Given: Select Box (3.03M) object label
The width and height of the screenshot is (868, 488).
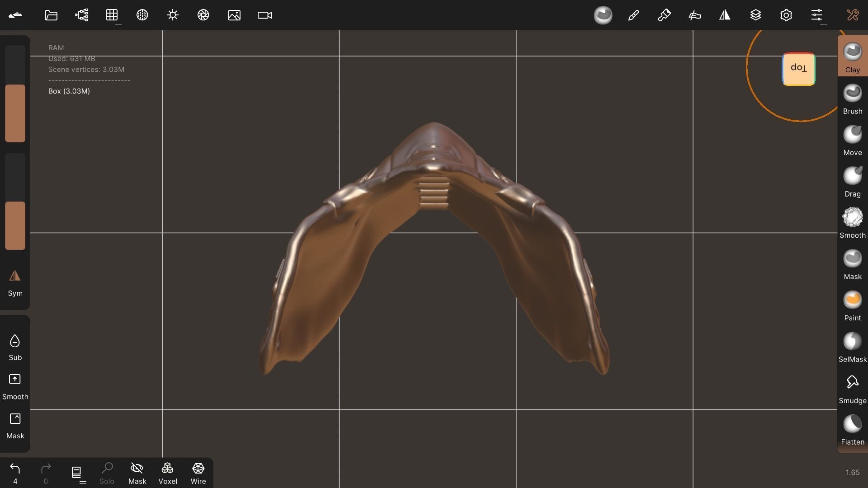Looking at the screenshot, I should point(69,91).
